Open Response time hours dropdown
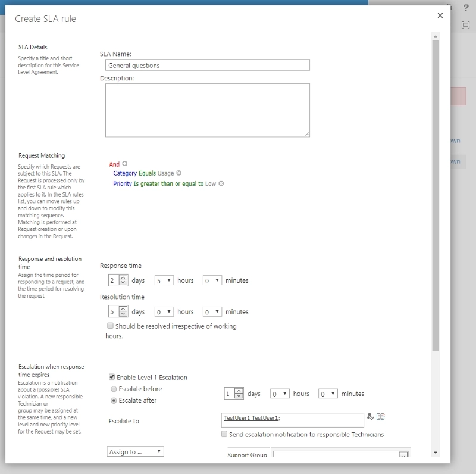This screenshot has height=474, width=476. point(164,280)
